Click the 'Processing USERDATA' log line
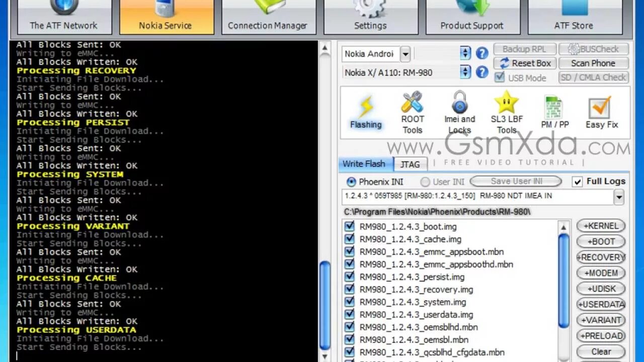This screenshot has height=362, width=644. click(x=76, y=330)
